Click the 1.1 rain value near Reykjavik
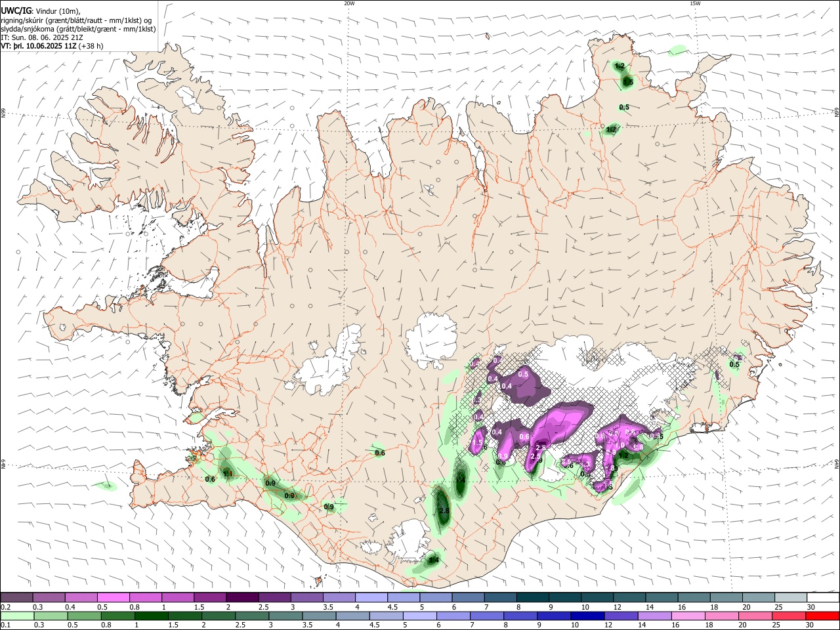 [228, 473]
